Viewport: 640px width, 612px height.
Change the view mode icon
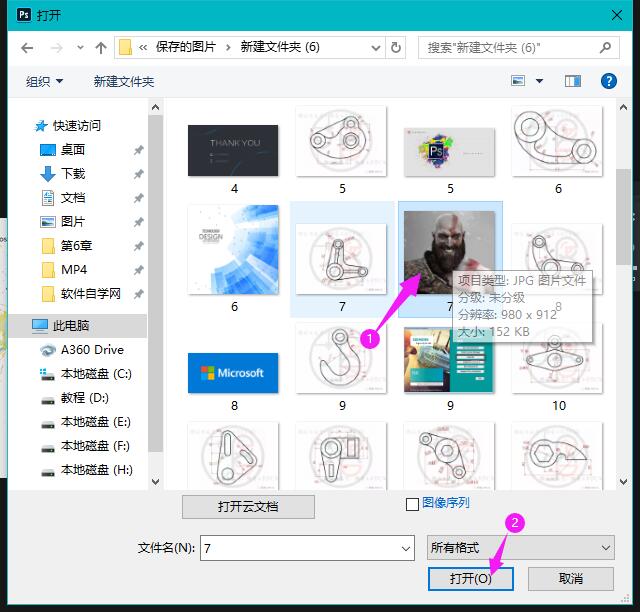pyautogui.click(x=518, y=81)
